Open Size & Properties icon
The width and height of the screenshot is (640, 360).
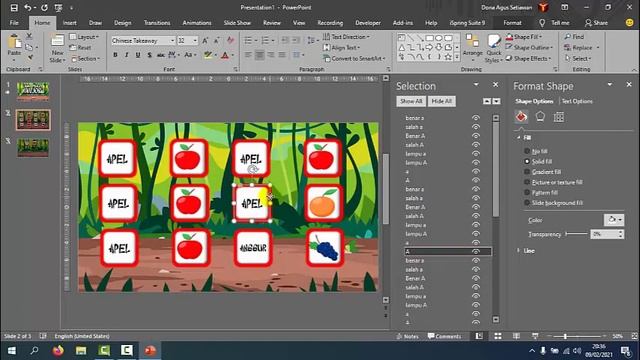[559, 117]
